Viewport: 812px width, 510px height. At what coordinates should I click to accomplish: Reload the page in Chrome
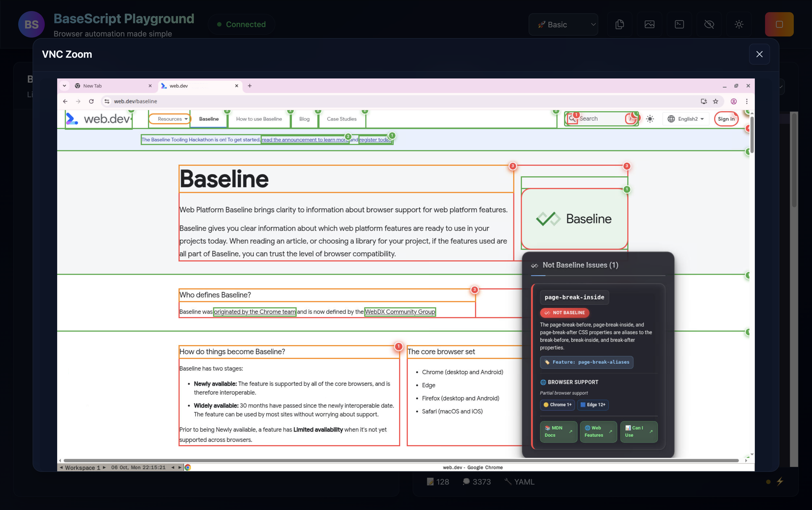tap(91, 101)
